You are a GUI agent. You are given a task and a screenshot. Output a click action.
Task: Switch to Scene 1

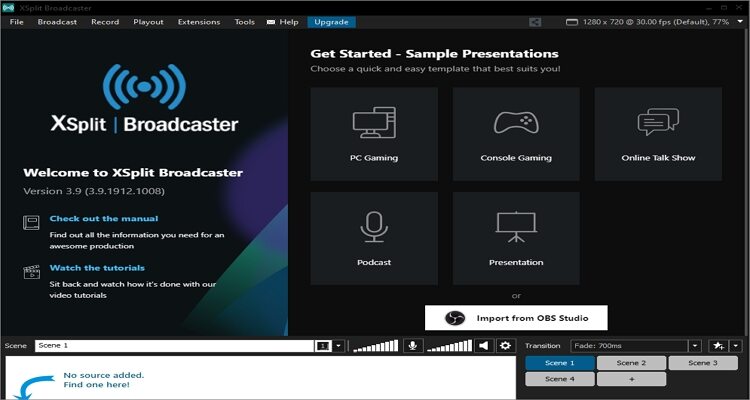pyautogui.click(x=560, y=363)
